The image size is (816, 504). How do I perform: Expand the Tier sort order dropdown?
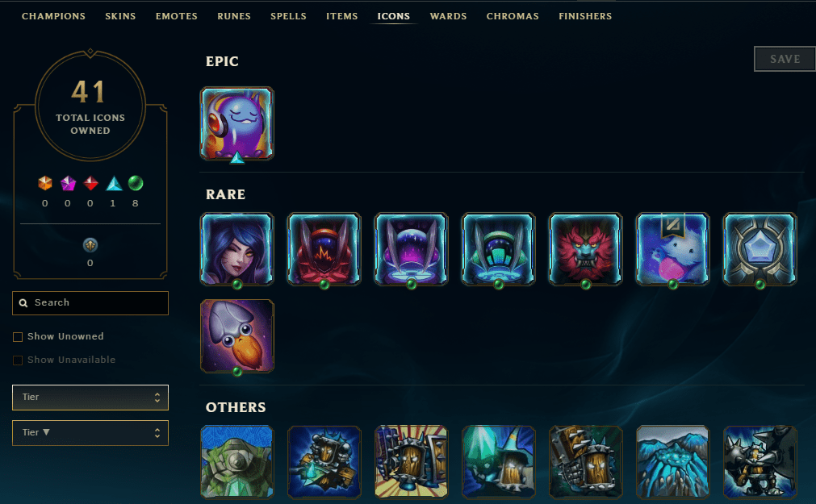tap(90, 433)
